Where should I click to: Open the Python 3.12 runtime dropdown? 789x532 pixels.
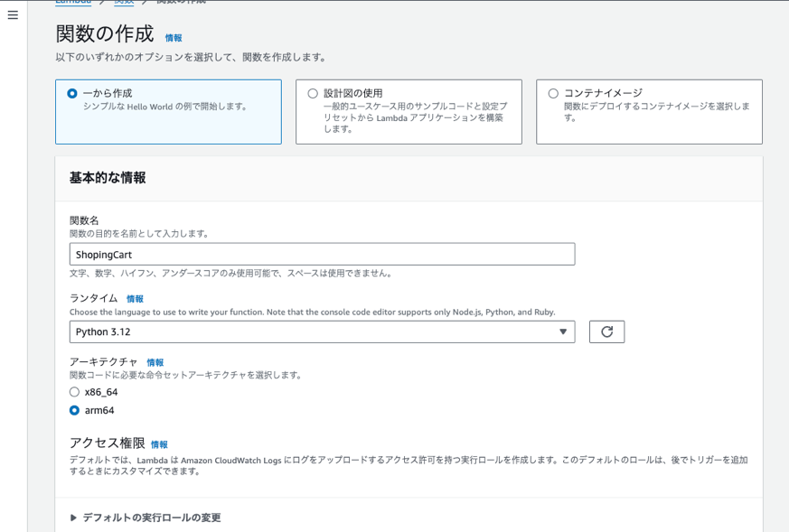(322, 331)
